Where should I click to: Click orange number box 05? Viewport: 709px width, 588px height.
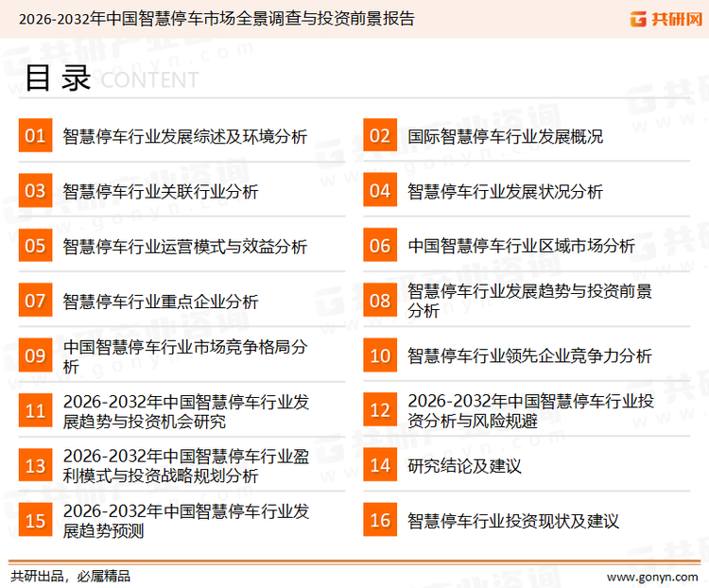click(x=35, y=245)
